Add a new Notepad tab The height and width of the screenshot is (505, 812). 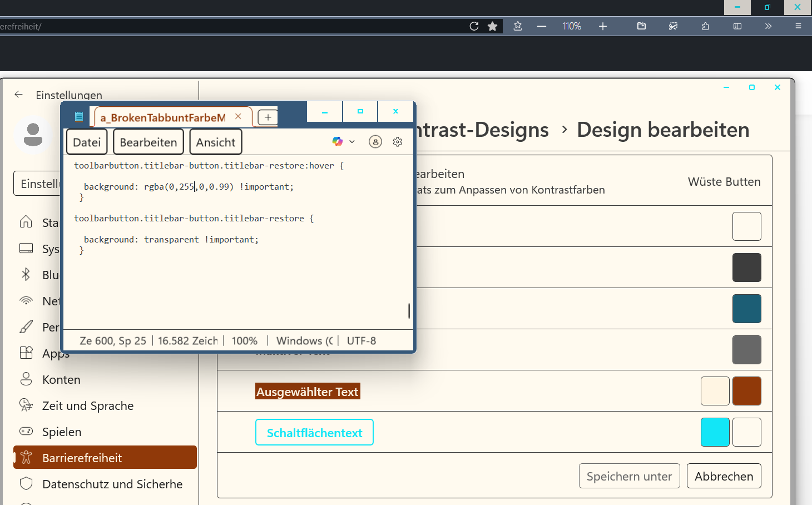click(268, 117)
